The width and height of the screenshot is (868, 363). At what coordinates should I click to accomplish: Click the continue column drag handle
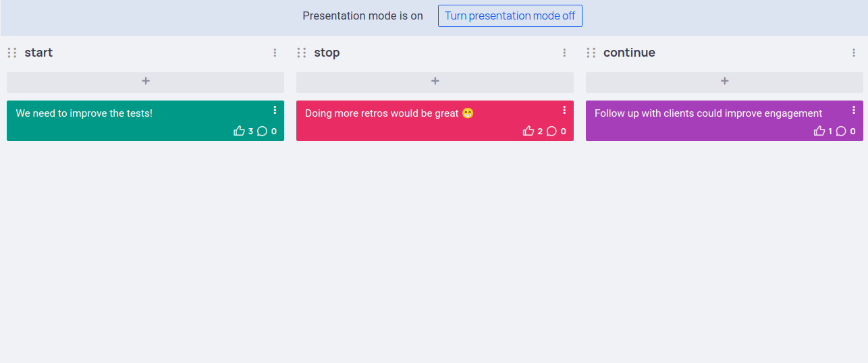coord(591,53)
